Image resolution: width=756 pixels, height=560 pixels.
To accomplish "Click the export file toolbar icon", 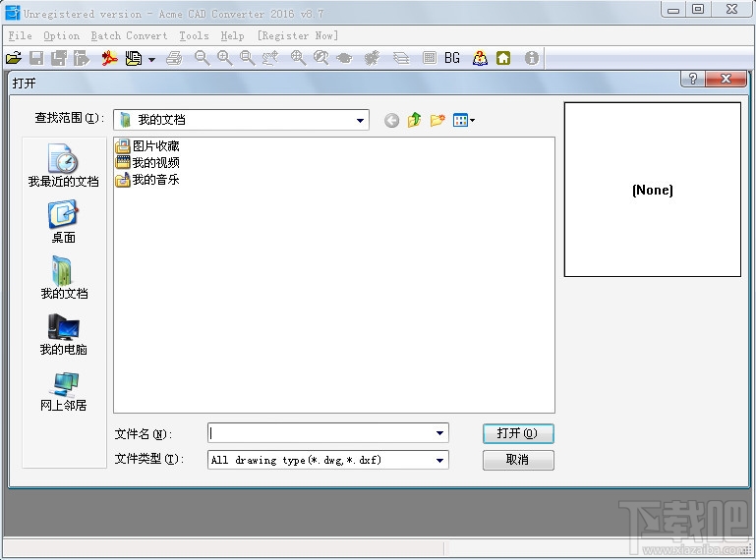I will pyautogui.click(x=82, y=58).
